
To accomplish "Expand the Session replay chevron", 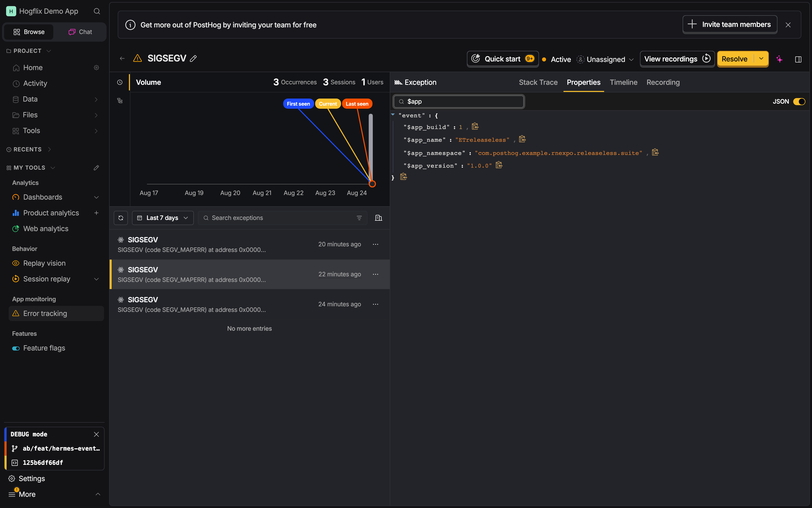I will click(x=96, y=279).
